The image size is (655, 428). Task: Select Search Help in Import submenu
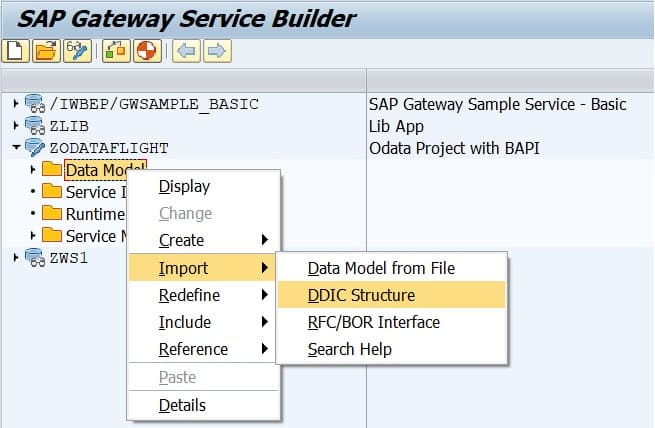[349, 349]
